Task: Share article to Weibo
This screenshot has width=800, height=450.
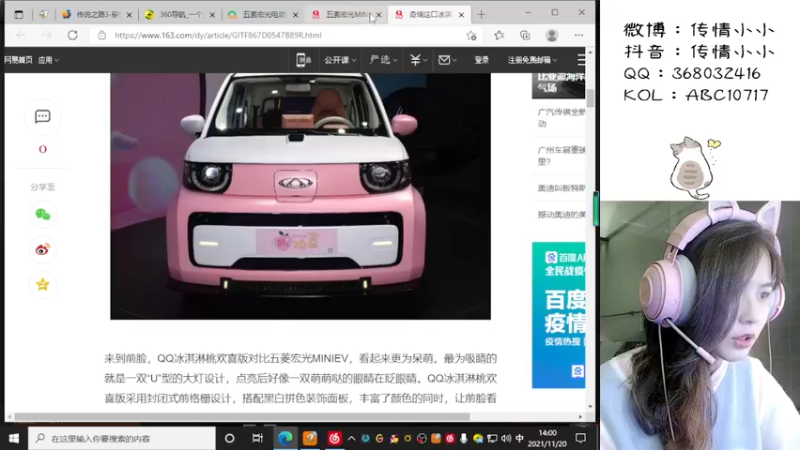Action: tap(42, 249)
